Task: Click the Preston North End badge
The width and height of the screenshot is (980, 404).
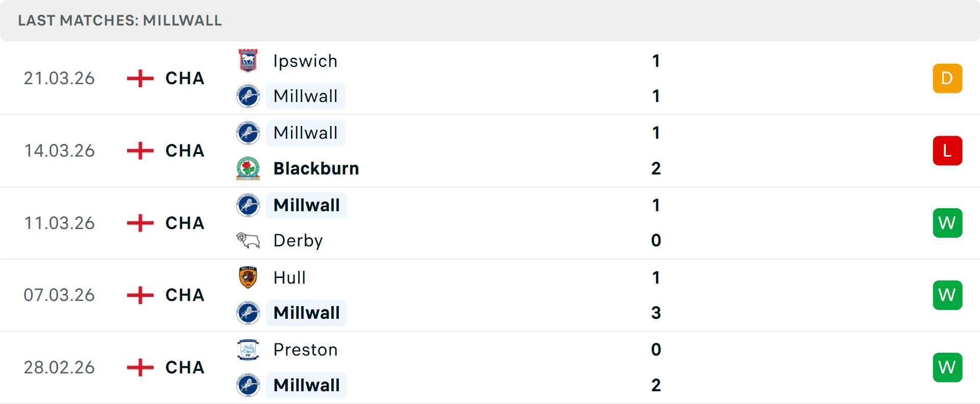Action: pos(248,349)
